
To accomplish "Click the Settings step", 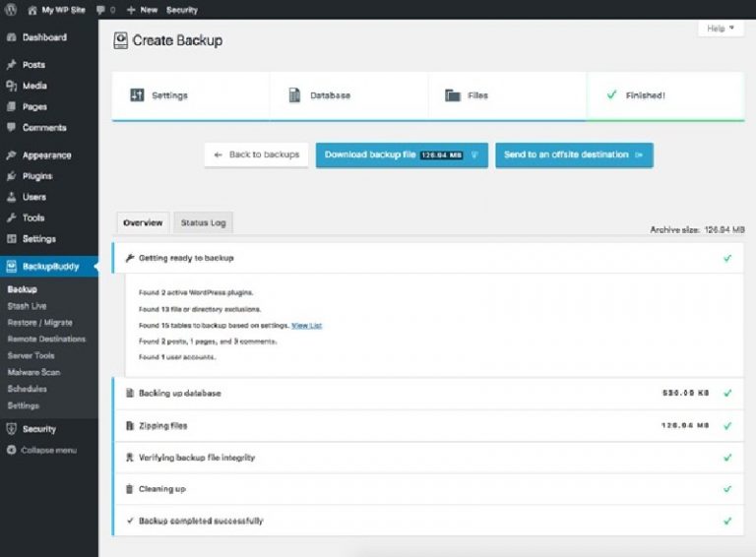I will coord(190,95).
